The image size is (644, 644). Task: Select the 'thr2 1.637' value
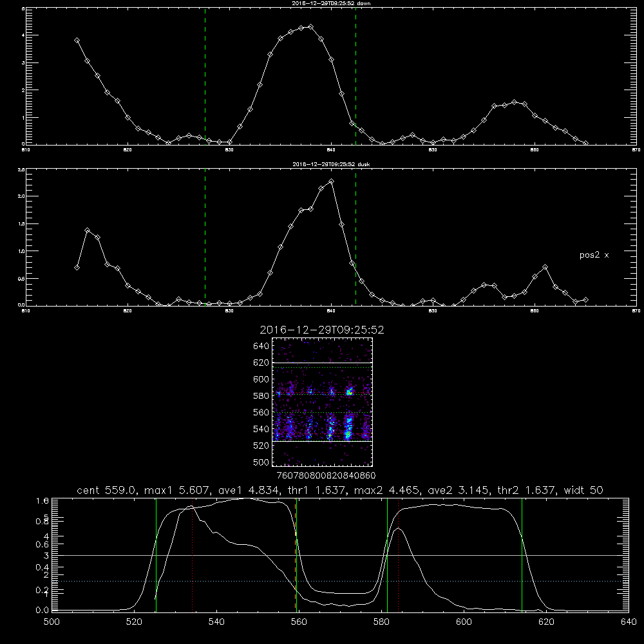point(526,490)
